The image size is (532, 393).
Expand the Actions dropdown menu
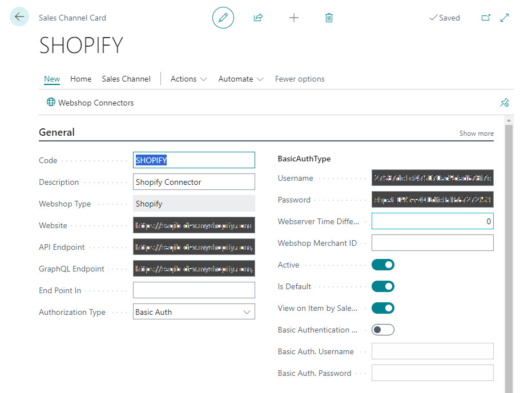tap(188, 79)
